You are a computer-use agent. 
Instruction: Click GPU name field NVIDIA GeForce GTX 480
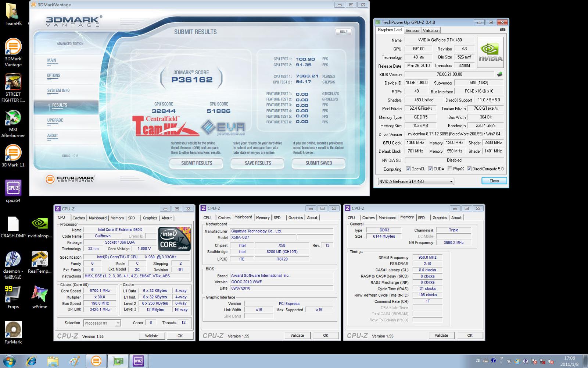coord(440,40)
